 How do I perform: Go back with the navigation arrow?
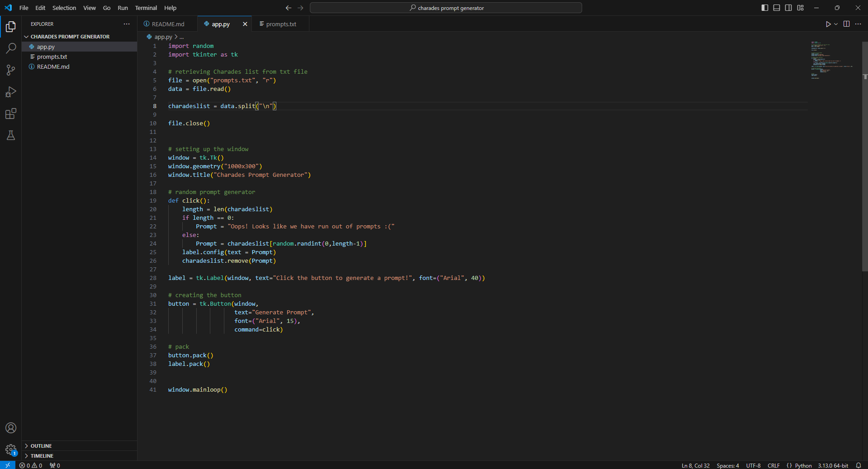(x=289, y=8)
